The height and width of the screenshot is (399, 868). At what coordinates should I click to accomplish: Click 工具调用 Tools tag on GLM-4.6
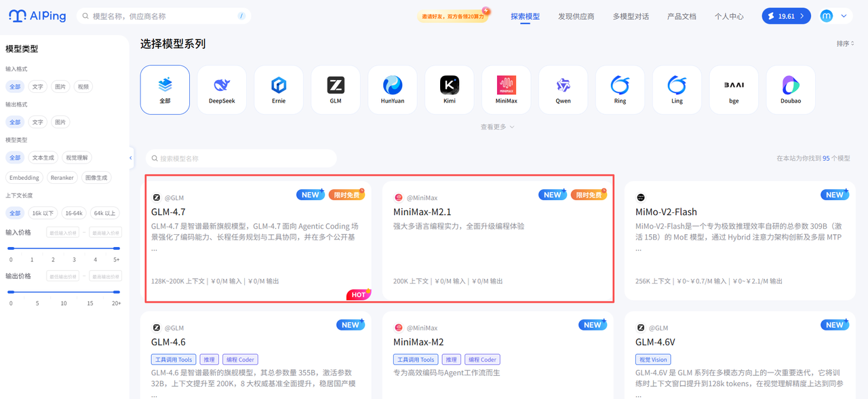[x=174, y=360]
